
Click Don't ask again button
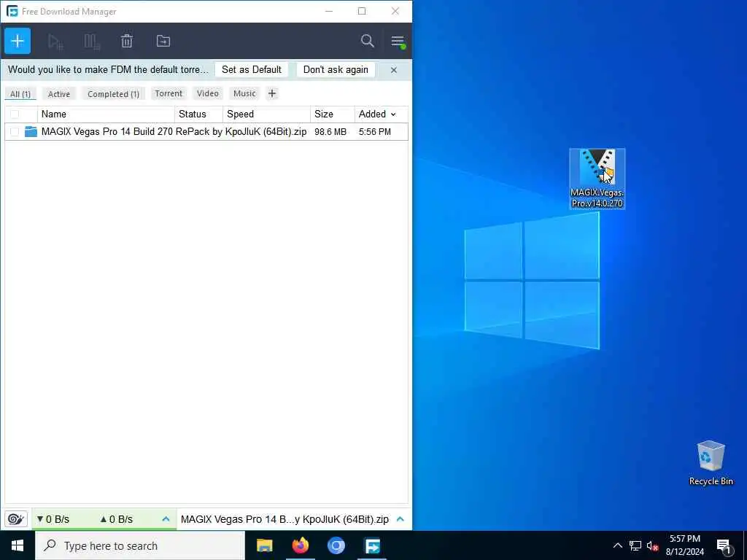(336, 69)
